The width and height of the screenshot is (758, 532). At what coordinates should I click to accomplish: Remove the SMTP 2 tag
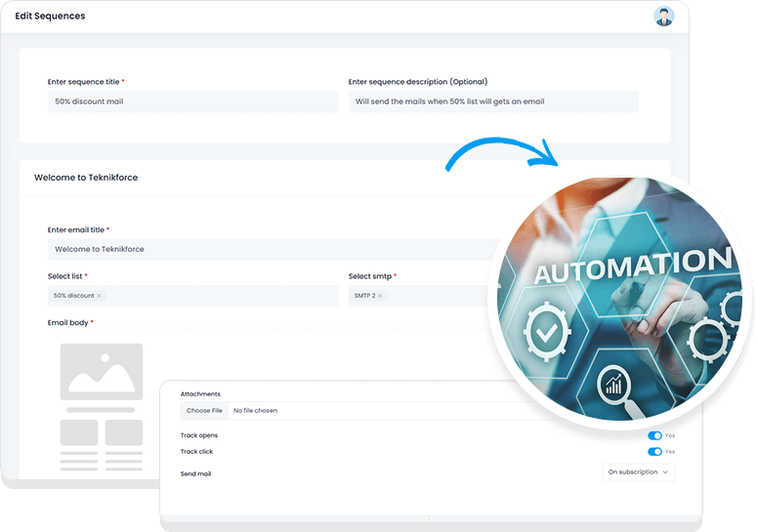tap(380, 296)
